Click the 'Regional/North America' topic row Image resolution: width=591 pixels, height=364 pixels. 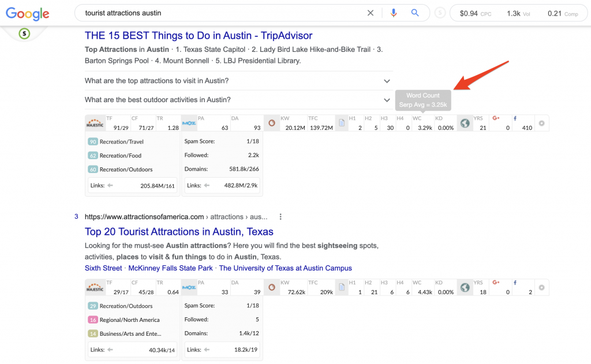124,320
